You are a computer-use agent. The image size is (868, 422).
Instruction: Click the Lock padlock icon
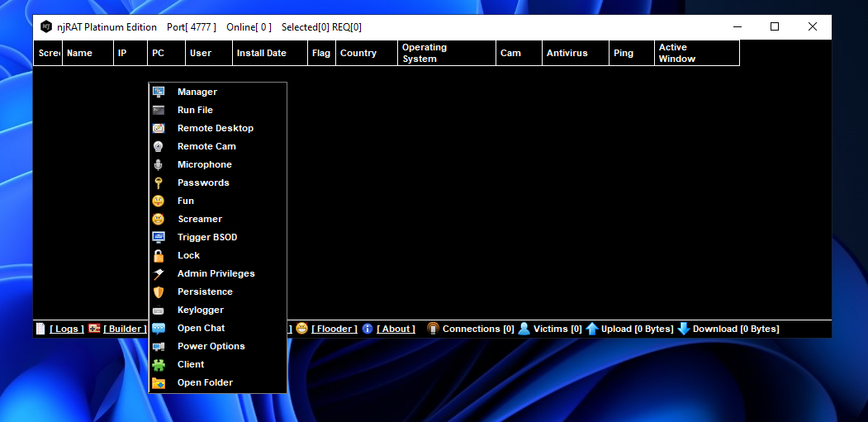coord(159,256)
